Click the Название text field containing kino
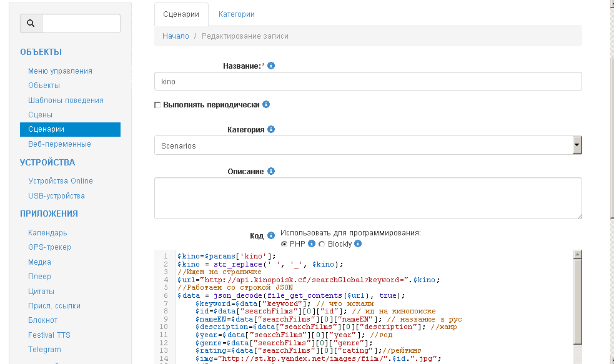The height and width of the screenshot is (364, 614). (368, 81)
